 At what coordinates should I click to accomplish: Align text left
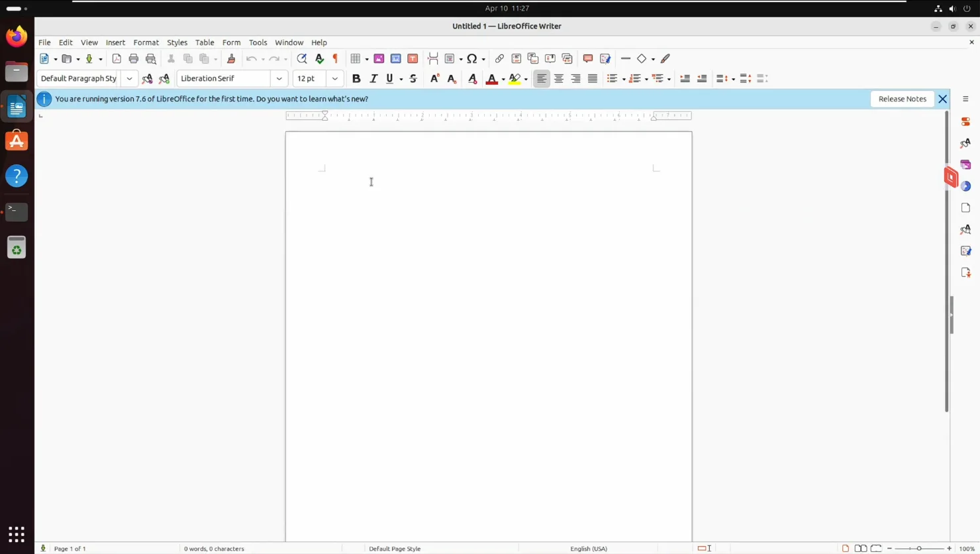point(542,79)
